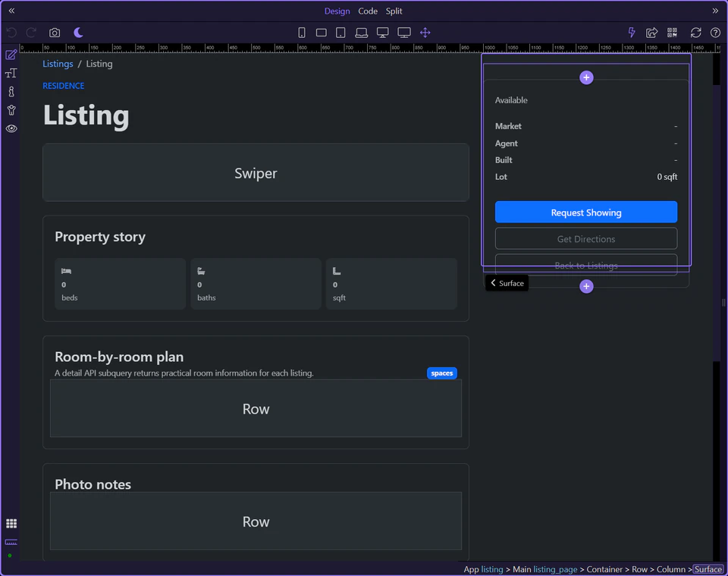The width and height of the screenshot is (728, 576).
Task: Open the Listings breadcrumb link
Action: tap(58, 64)
